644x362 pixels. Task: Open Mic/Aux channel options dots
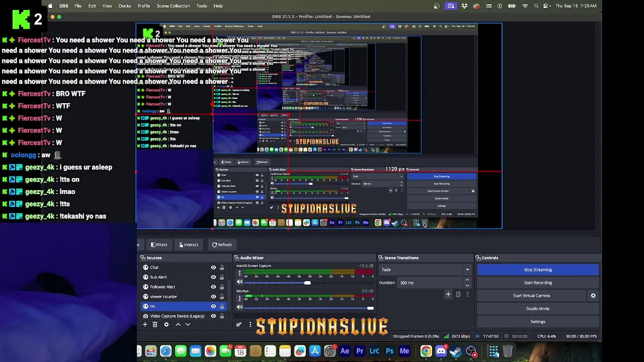[x=239, y=299]
